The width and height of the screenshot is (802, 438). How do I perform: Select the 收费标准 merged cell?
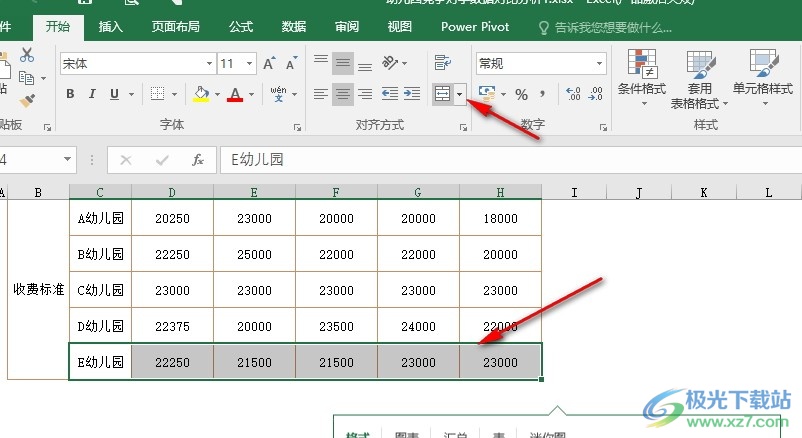(38, 290)
